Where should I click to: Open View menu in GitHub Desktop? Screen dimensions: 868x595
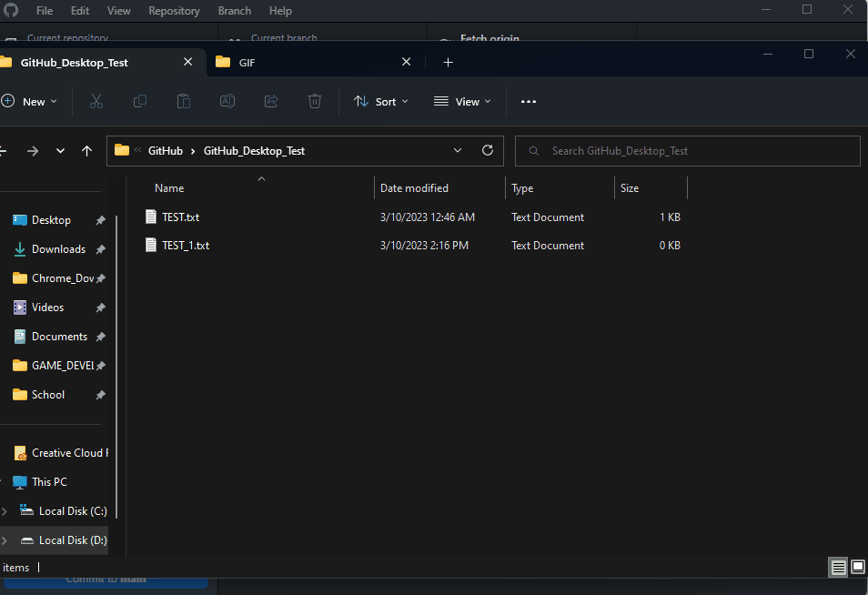coord(118,11)
